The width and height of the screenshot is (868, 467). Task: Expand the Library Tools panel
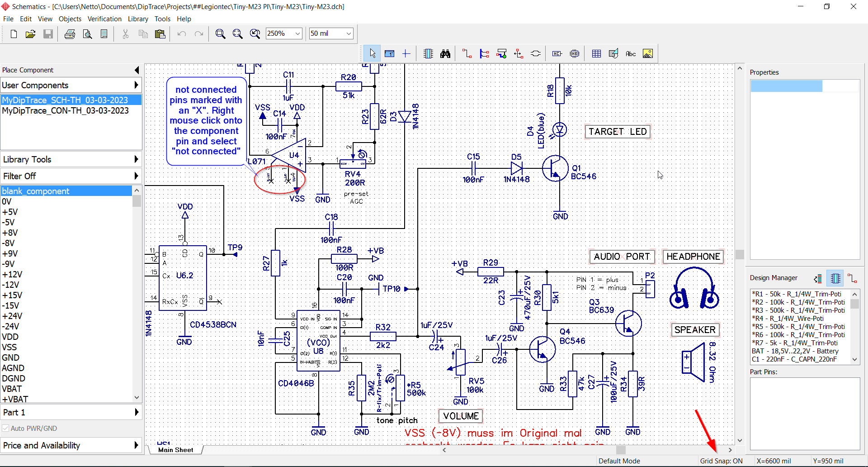pos(71,159)
